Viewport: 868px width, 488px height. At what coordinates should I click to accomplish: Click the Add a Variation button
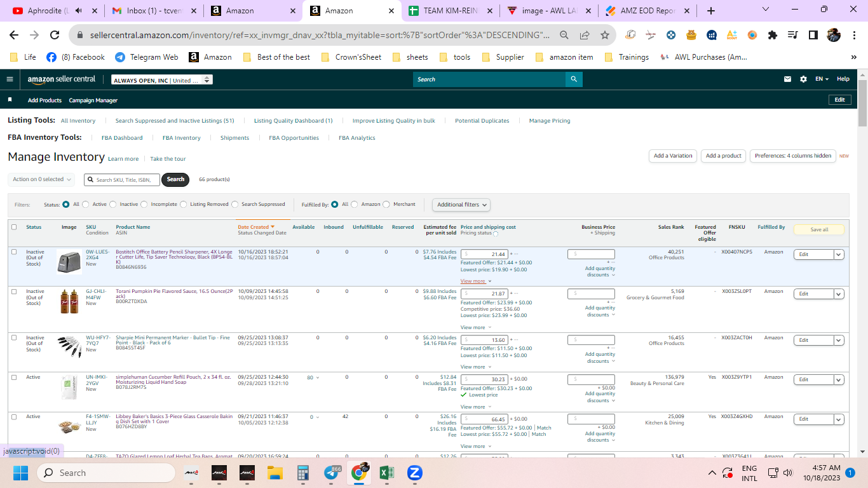673,156
